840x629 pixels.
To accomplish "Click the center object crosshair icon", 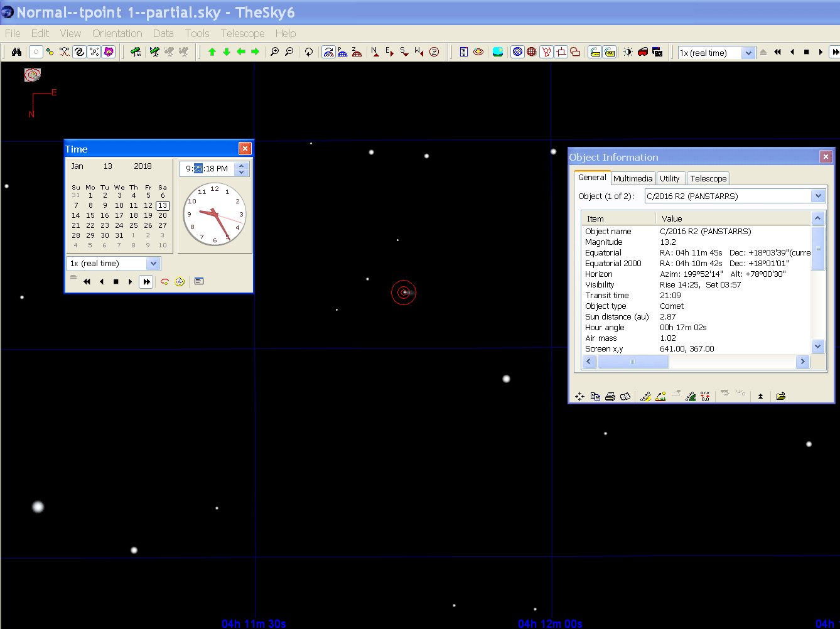I will [x=579, y=397].
